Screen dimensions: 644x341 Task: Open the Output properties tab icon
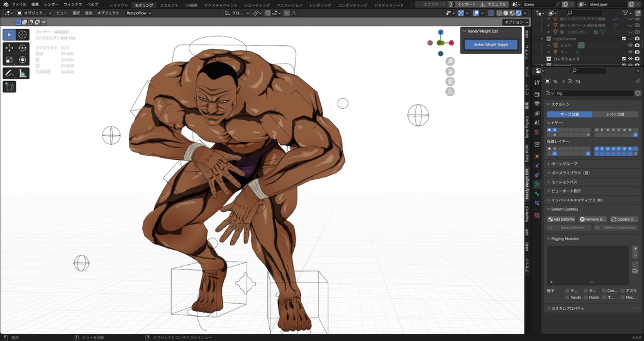click(537, 104)
